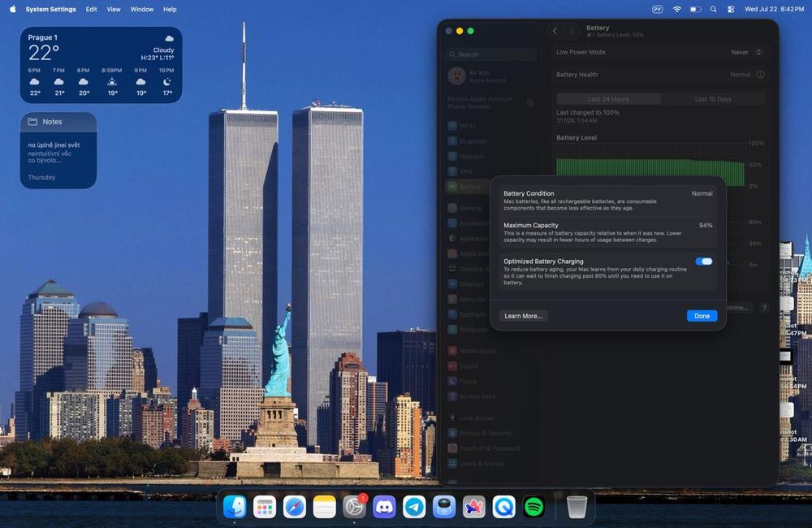Open Low Power Mode dropdown
812x528 pixels.
tap(746, 52)
